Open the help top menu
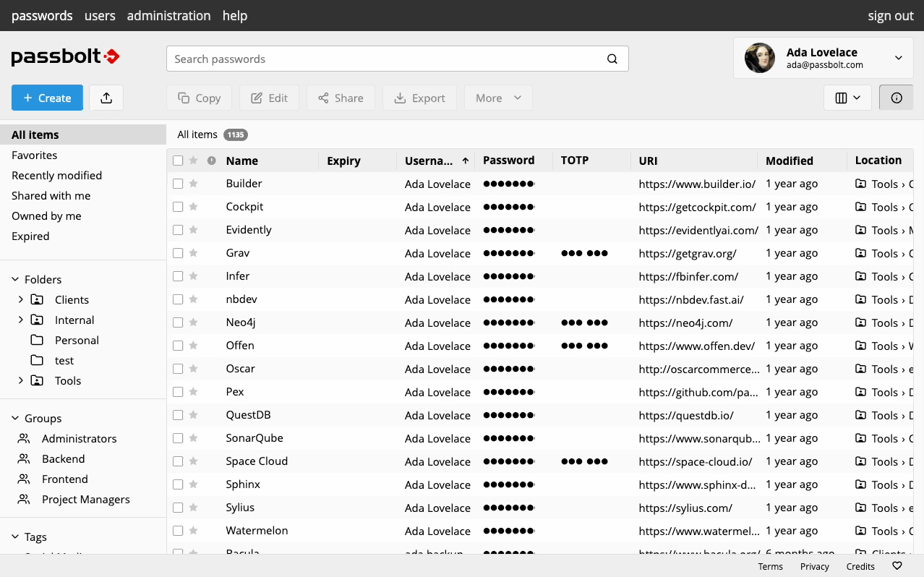The width and height of the screenshot is (924, 577). (x=235, y=15)
